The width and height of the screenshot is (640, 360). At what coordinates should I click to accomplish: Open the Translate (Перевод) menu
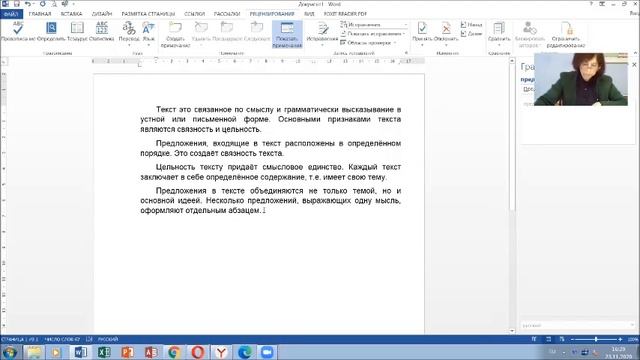click(x=129, y=33)
